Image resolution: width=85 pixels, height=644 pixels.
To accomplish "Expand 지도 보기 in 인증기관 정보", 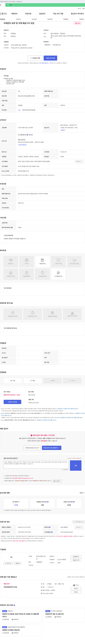I will click(79, 527).
